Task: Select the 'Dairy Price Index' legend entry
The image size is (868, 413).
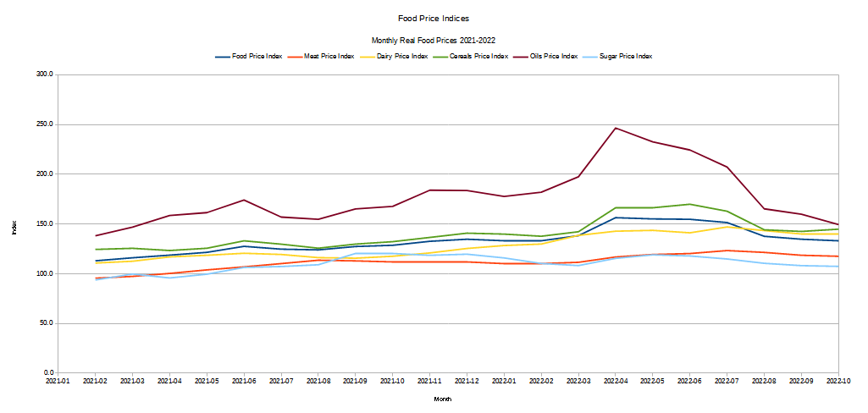Action: coord(394,57)
